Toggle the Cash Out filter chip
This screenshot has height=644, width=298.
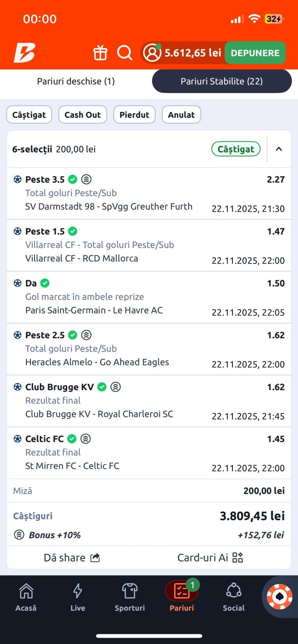point(82,115)
